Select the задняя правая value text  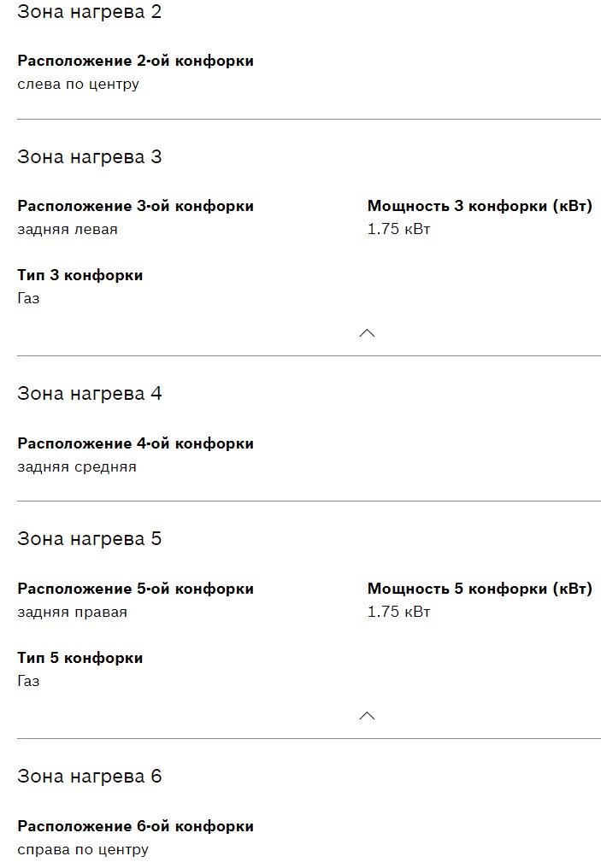pyautogui.click(x=72, y=613)
